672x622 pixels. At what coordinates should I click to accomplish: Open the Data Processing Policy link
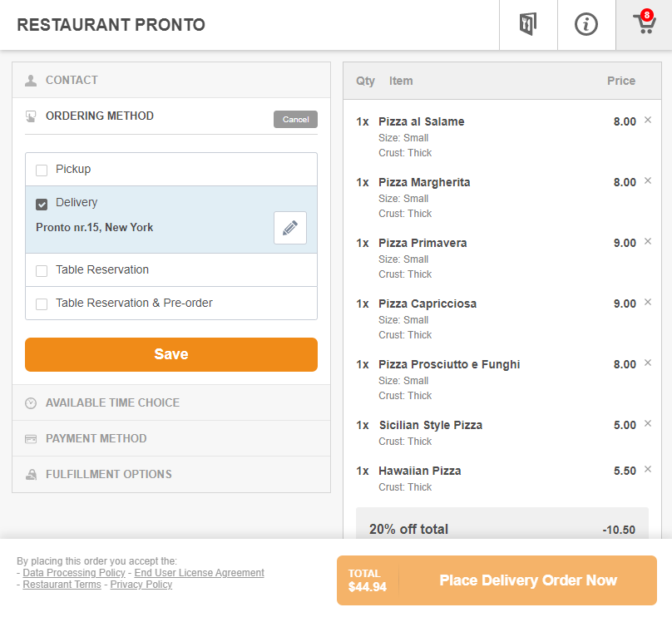(x=73, y=572)
